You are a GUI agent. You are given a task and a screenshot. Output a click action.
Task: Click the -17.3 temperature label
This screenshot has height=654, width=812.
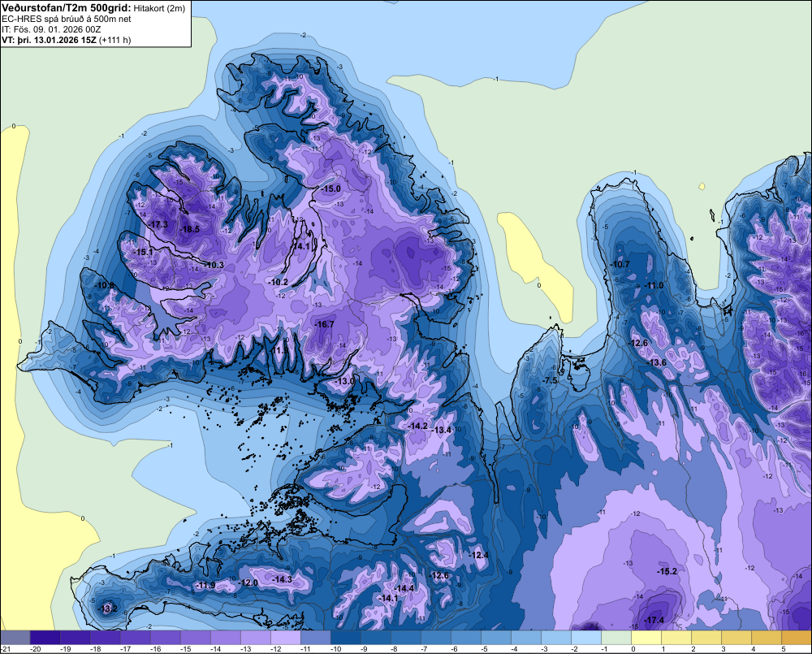pyautogui.click(x=158, y=224)
